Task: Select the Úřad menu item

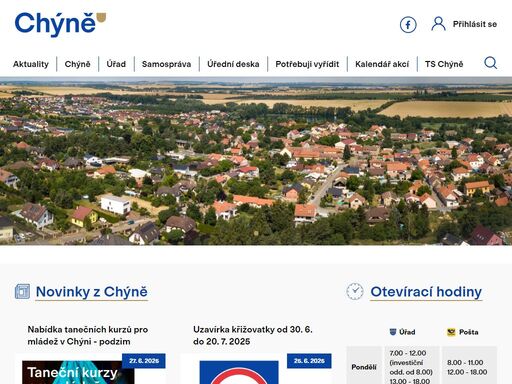Action: tap(116, 64)
